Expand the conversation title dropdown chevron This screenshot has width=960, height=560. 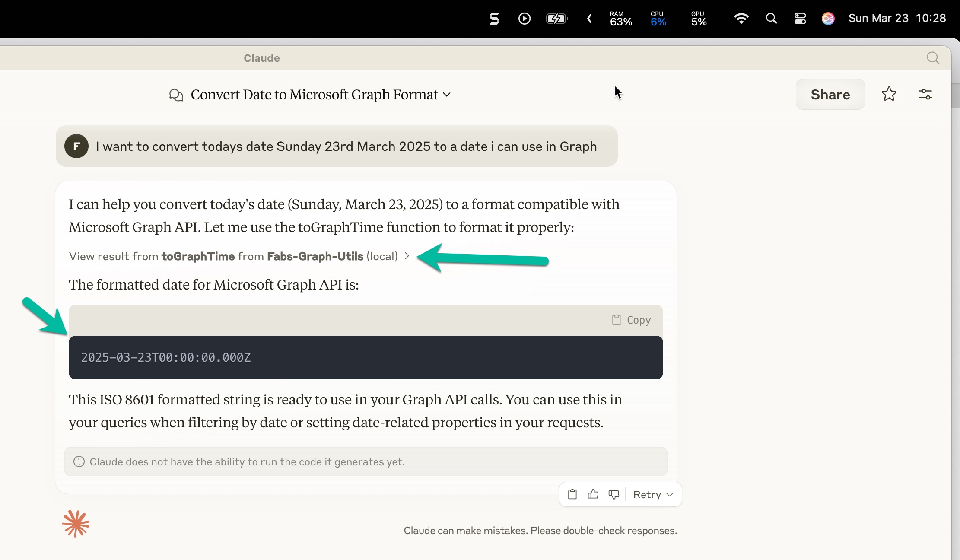447,95
